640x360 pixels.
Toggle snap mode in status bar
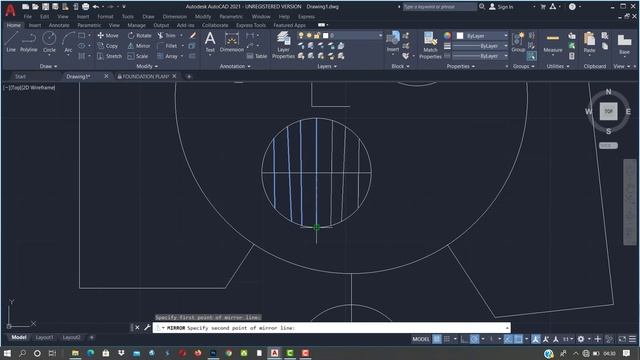click(x=447, y=339)
